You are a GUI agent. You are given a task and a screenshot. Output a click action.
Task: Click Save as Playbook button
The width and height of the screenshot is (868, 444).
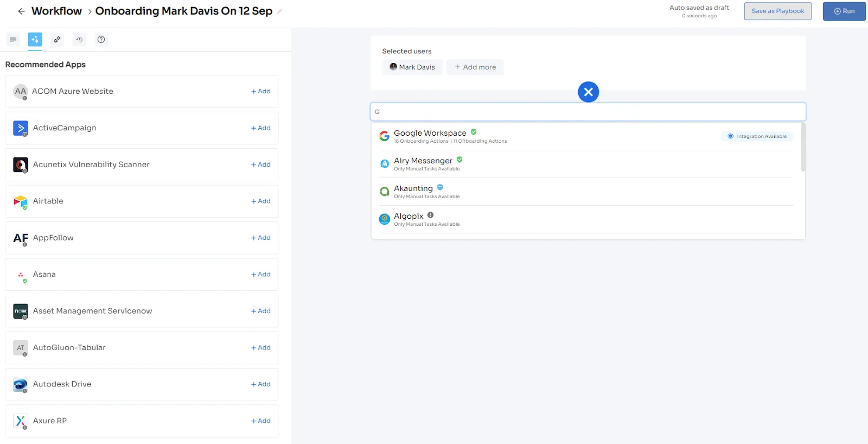[777, 11]
